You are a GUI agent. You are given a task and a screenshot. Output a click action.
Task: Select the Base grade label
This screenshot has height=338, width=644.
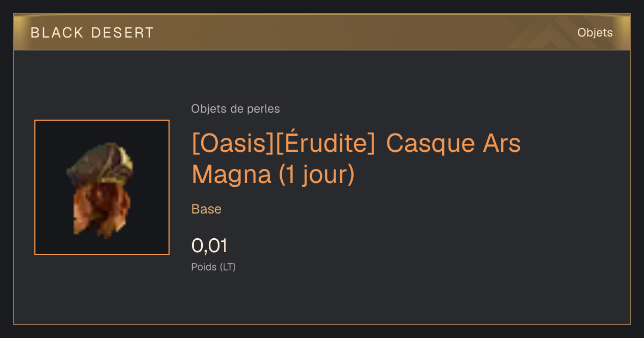[207, 209]
